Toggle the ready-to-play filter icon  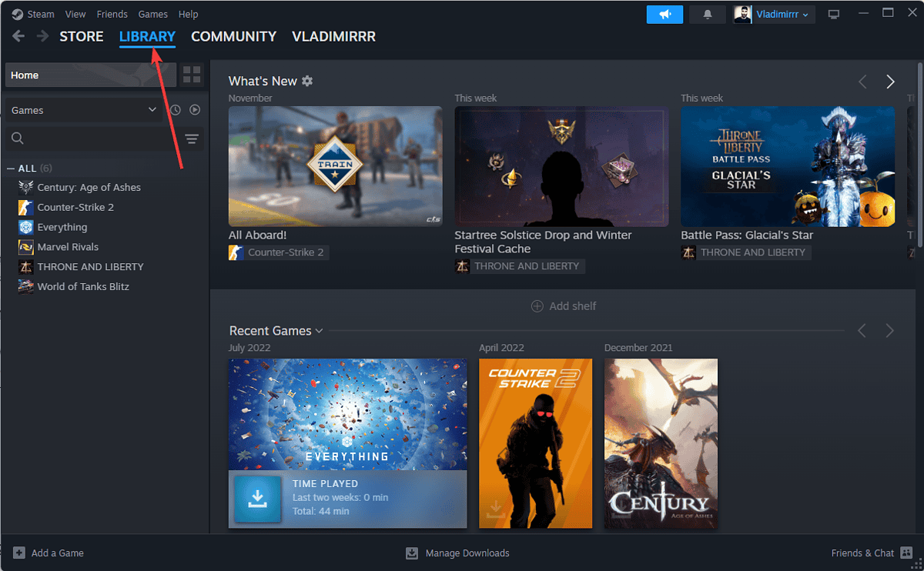point(195,110)
